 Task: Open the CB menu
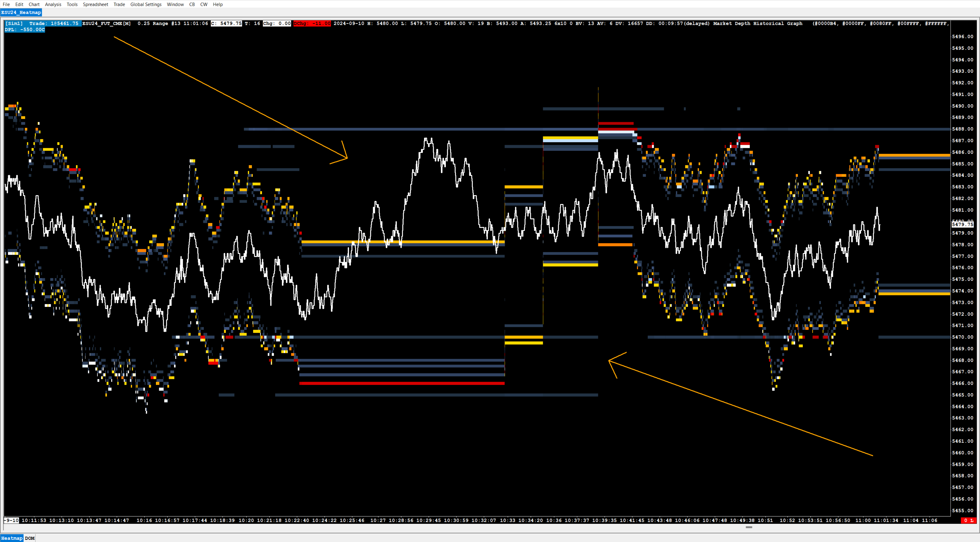[192, 4]
